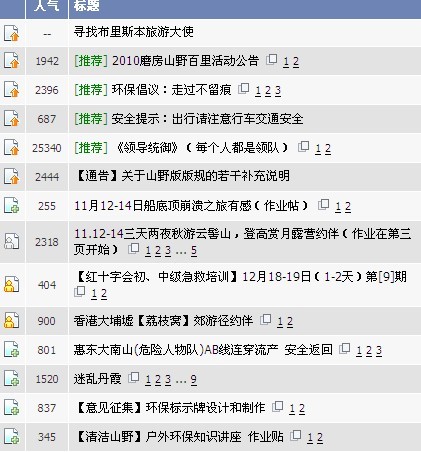Click popularity value 1520
This screenshot has width=421, height=452.
tap(47, 379)
